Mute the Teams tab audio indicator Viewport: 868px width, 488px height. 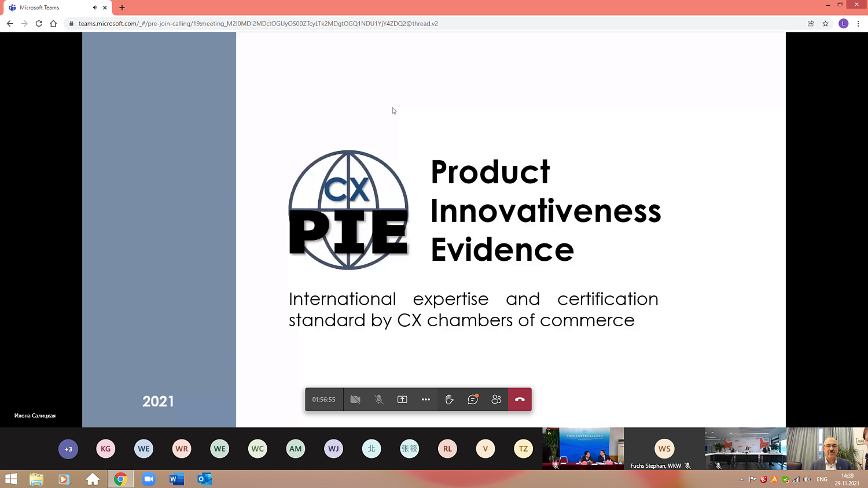(95, 8)
